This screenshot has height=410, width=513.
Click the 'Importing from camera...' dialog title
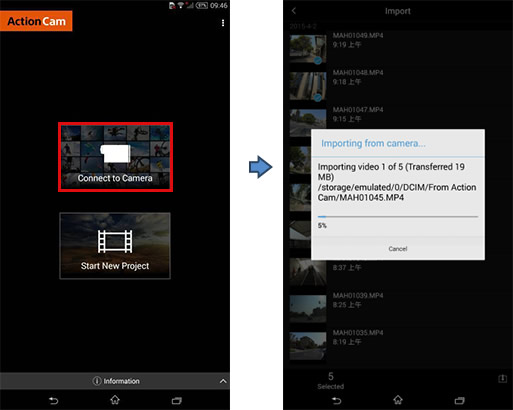tap(373, 143)
